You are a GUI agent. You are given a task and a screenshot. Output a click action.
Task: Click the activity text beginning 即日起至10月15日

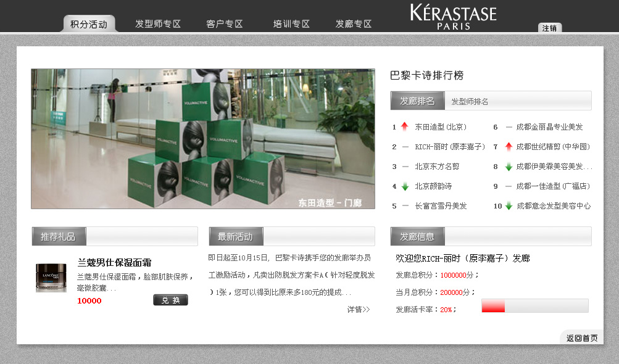pyautogui.click(x=291, y=275)
